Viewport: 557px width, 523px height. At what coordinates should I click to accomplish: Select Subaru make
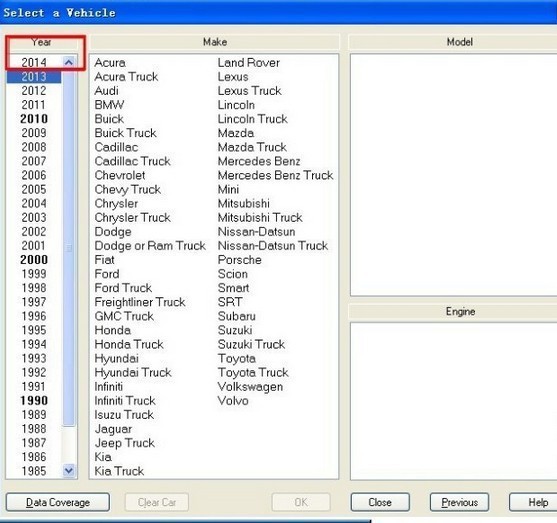pyautogui.click(x=237, y=316)
